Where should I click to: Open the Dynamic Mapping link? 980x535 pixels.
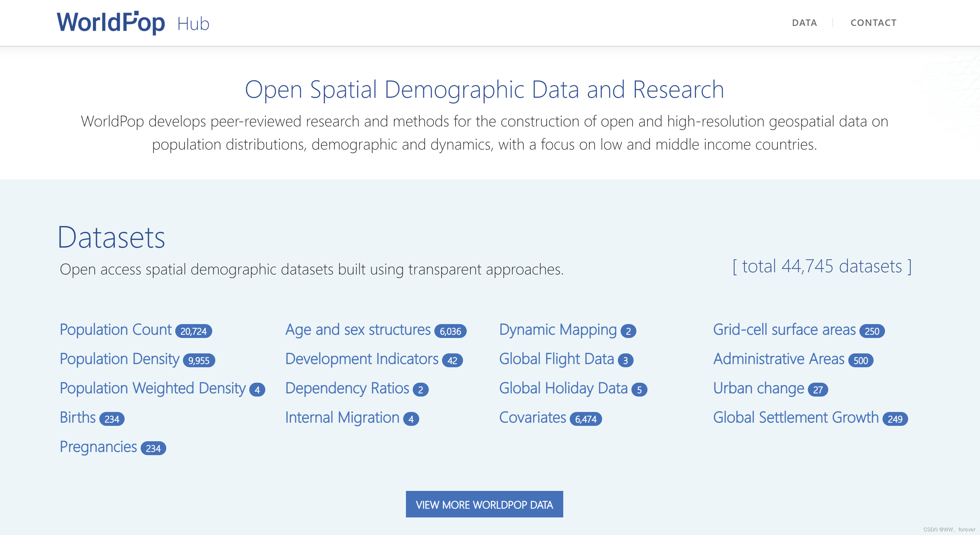pos(557,329)
